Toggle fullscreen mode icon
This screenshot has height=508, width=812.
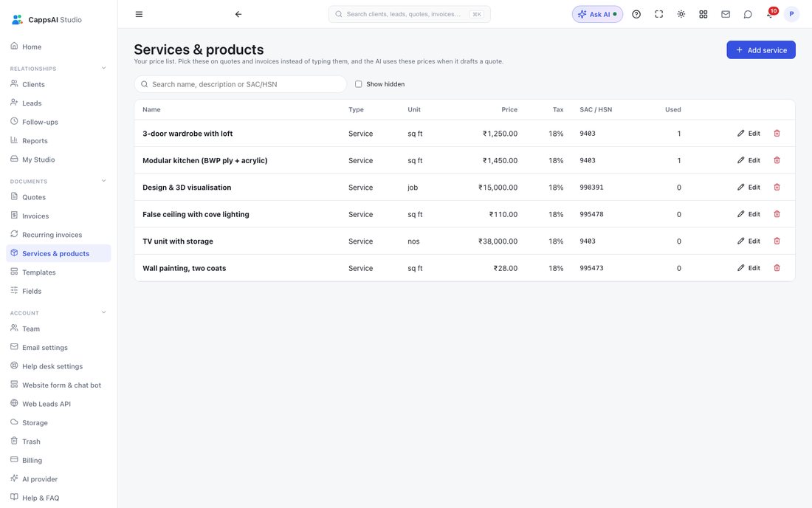tap(658, 15)
